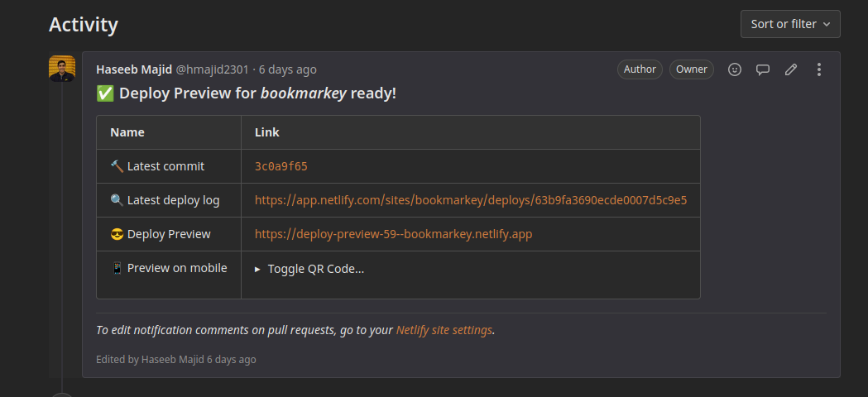The width and height of the screenshot is (868, 397).
Task: Open the latest commit 3c0a9f65 link
Action: click(281, 167)
